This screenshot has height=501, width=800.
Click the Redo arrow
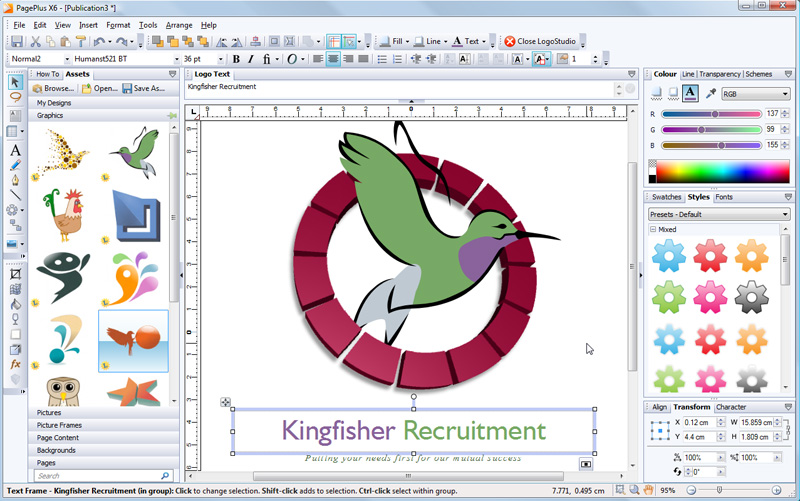point(121,41)
